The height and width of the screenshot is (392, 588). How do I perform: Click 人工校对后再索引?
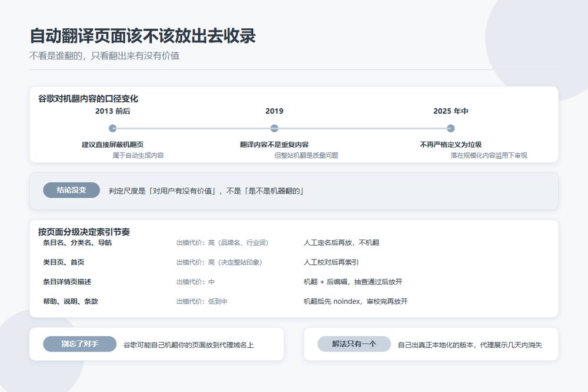tap(330, 263)
